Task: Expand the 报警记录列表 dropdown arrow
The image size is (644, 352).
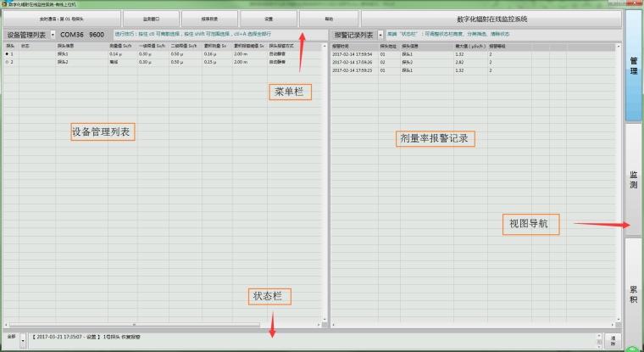Action: 380,35
